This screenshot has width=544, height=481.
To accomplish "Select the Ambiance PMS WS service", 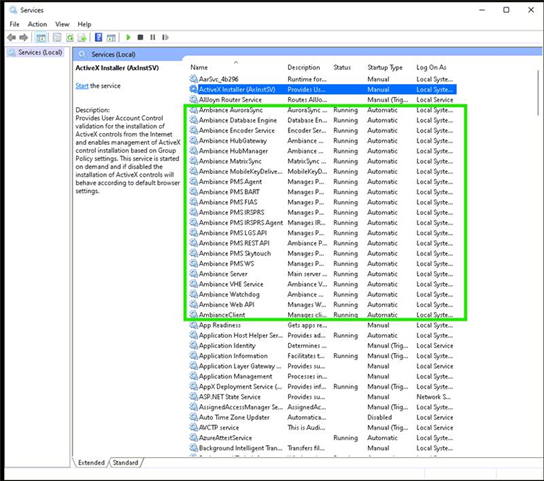I will [x=323, y=263].
